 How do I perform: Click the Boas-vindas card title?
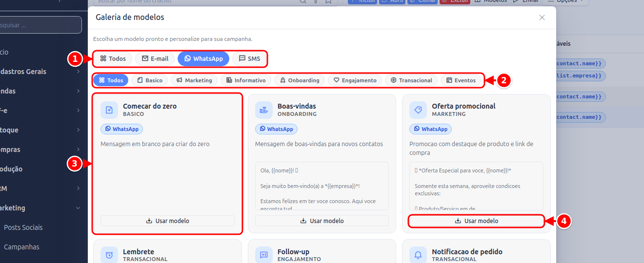(297, 106)
